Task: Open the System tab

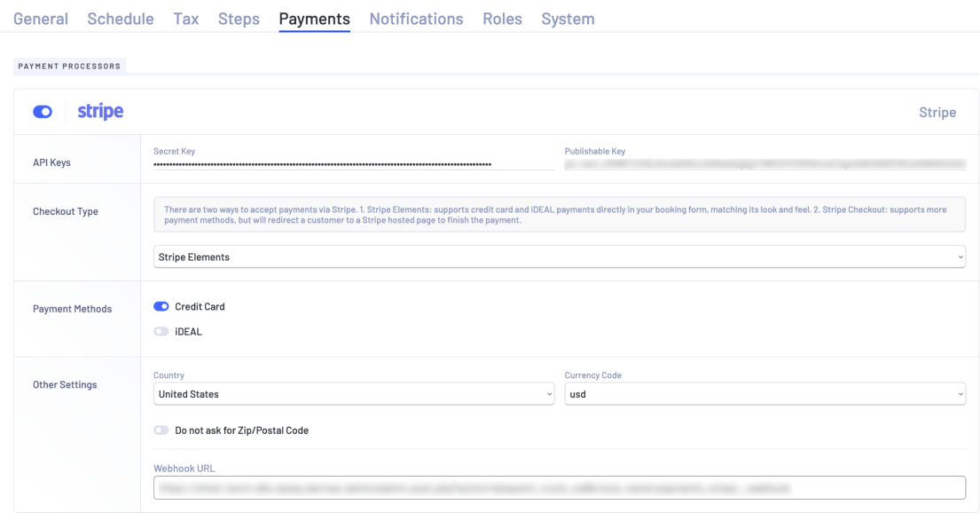Action: [x=568, y=19]
